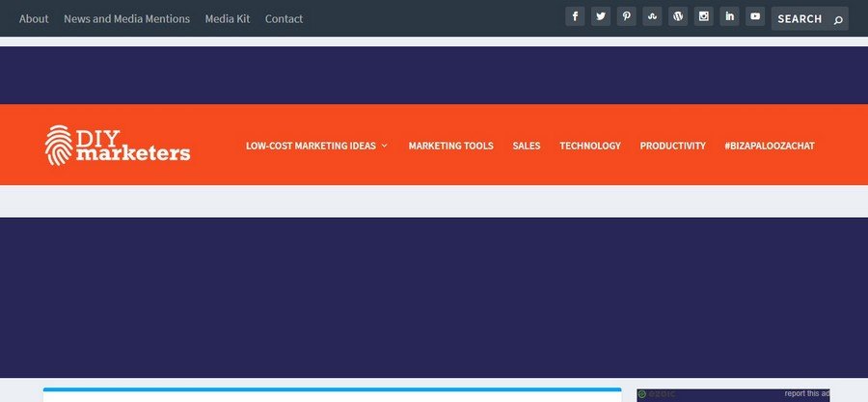Viewport: 868px width, 402px height.
Task: Expand the Low-Cost Marketing Ideas arrow
Action: 384,146
